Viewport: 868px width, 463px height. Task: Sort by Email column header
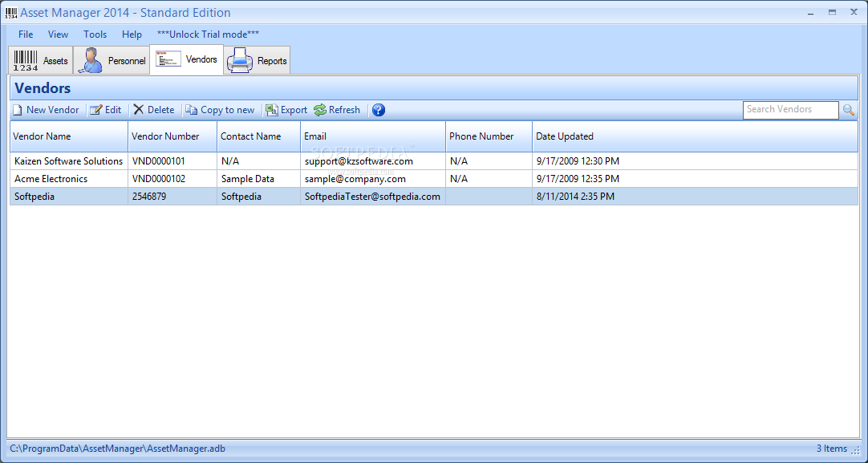(x=373, y=136)
